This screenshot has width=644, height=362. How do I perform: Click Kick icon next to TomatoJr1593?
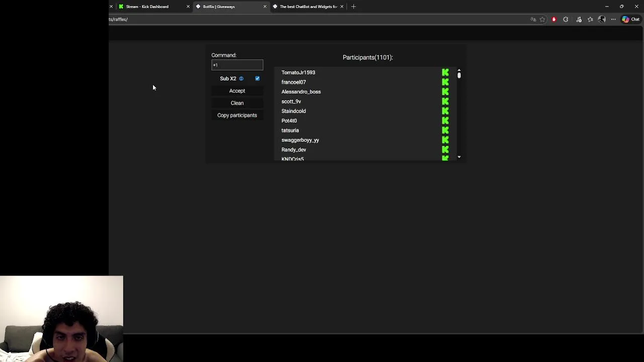click(445, 72)
